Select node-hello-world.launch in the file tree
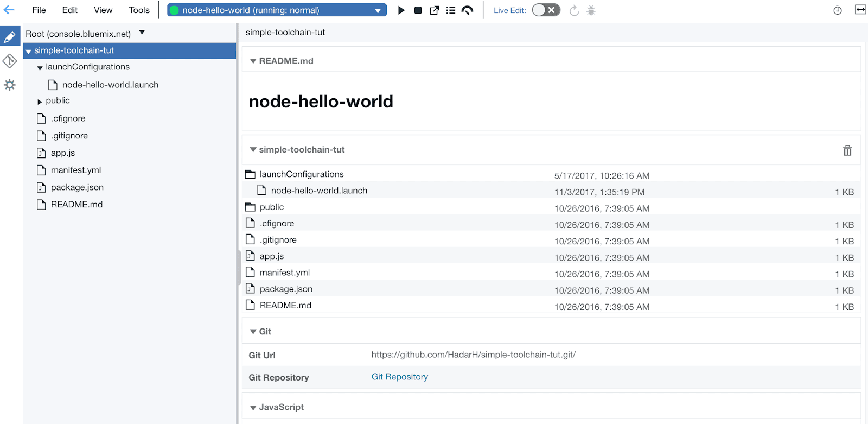The width and height of the screenshot is (868, 424). coord(110,85)
